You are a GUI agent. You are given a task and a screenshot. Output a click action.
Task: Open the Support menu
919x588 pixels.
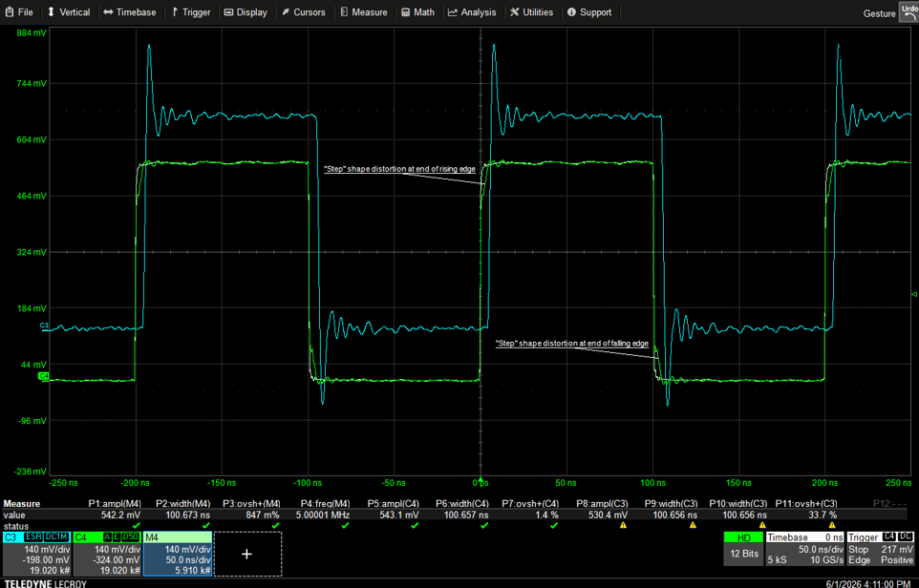tap(589, 11)
